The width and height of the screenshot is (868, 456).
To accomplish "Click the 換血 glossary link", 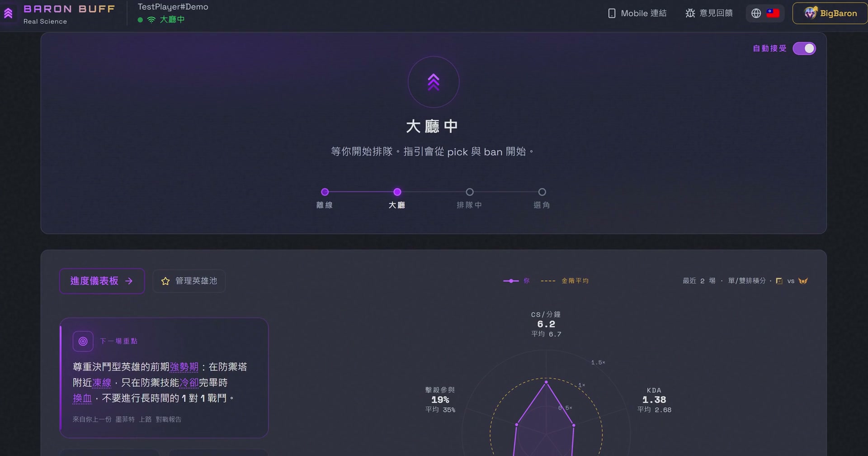I will 82,398.
